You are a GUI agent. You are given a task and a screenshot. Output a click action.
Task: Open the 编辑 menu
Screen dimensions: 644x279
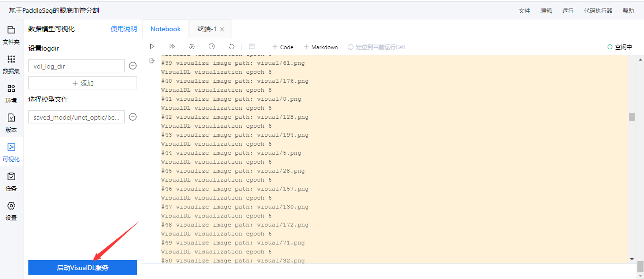pos(546,10)
